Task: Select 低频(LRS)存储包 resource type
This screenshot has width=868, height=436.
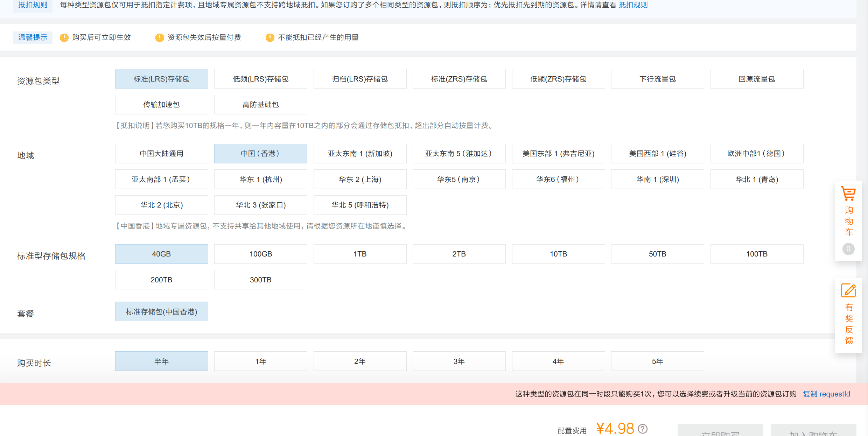Action: coord(260,79)
